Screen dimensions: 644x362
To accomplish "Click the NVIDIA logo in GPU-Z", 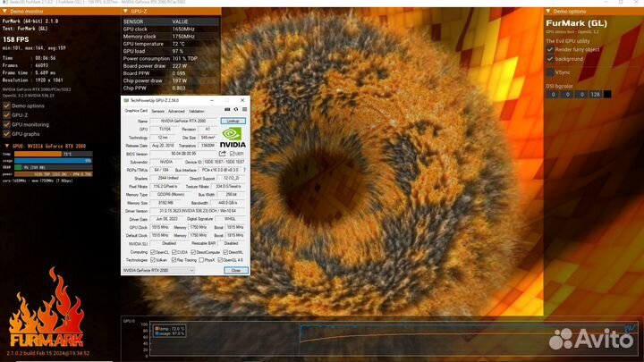I will point(233,138).
